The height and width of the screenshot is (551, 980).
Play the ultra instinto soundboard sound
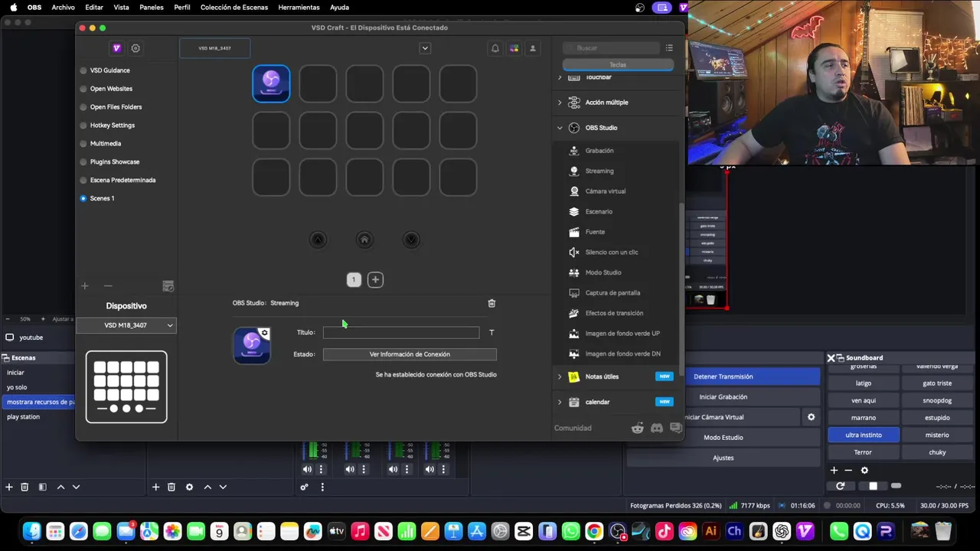point(864,435)
